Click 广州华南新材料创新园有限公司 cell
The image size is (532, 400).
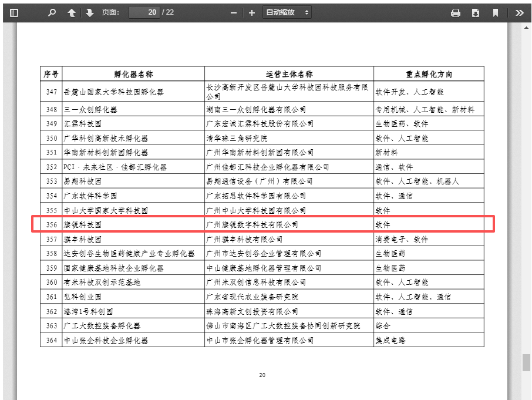tap(289, 152)
